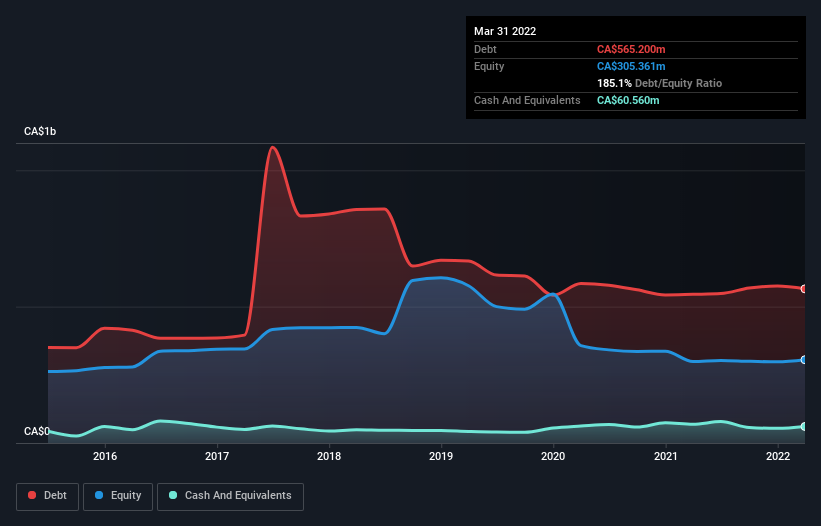Screen dimensions: 821x526
Task: Click the red Debt legend dot
Action: (x=32, y=495)
